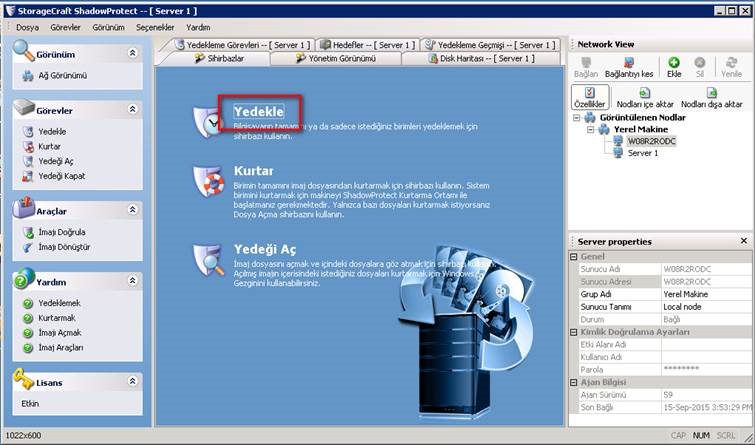Screen dimensions: 755x445
Task: Click the Nodları içe aktar import icon
Action: [x=645, y=92]
